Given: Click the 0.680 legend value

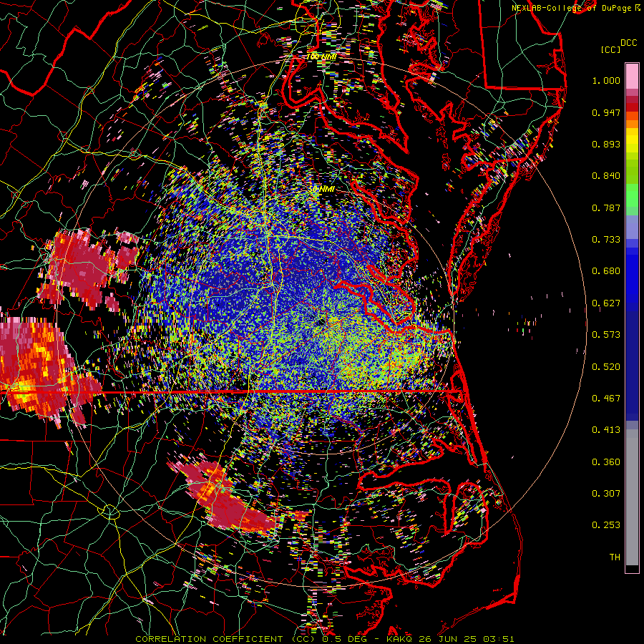Looking at the screenshot, I should (606, 271).
